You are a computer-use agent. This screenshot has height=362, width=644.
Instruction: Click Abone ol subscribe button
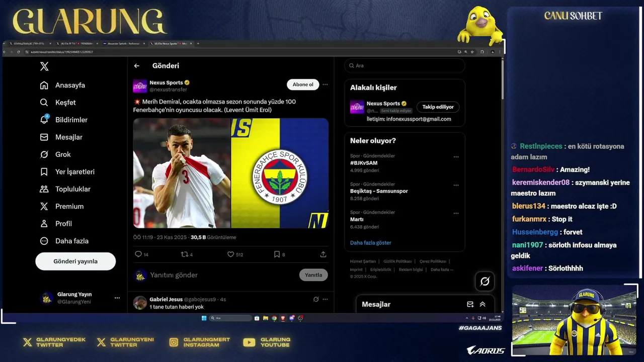pyautogui.click(x=303, y=84)
